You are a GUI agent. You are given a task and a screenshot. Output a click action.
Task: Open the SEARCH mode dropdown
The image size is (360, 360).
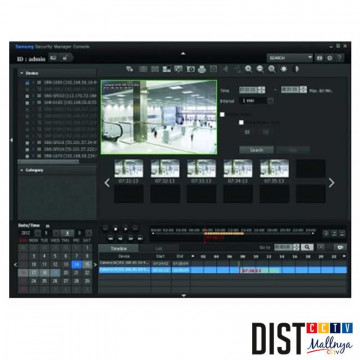pyautogui.click(x=289, y=58)
